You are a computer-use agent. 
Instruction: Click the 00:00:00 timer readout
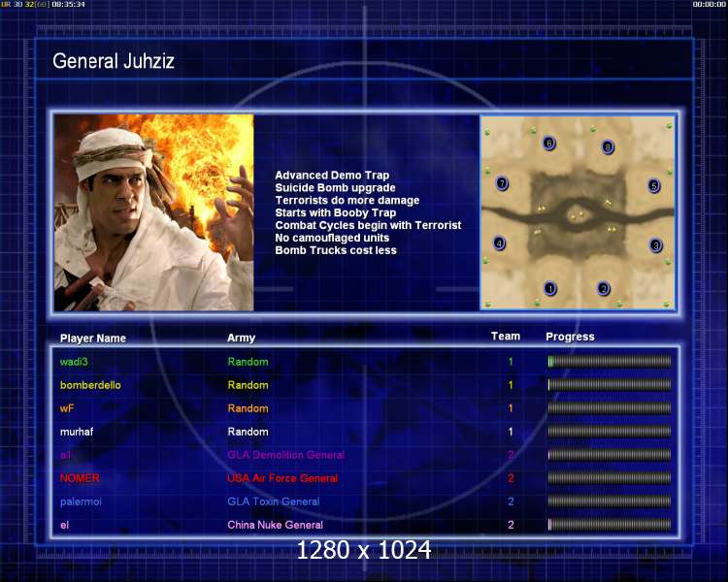[x=709, y=4]
